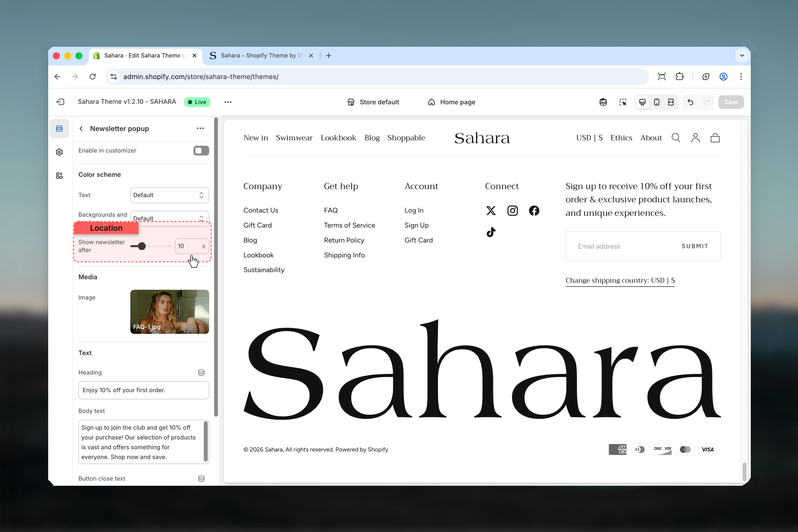Open the App embeds sidebar icon
Screen dimensions: 798x532
[x=59, y=175]
